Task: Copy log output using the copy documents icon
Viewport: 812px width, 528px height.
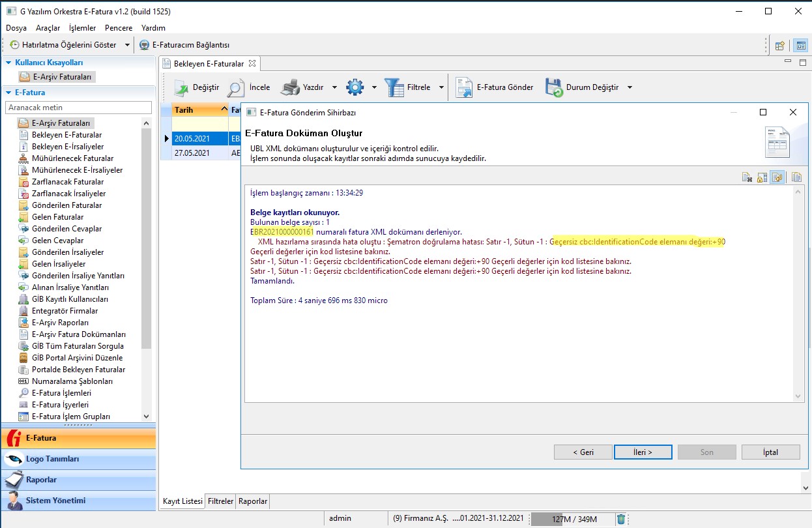Action: [796, 177]
